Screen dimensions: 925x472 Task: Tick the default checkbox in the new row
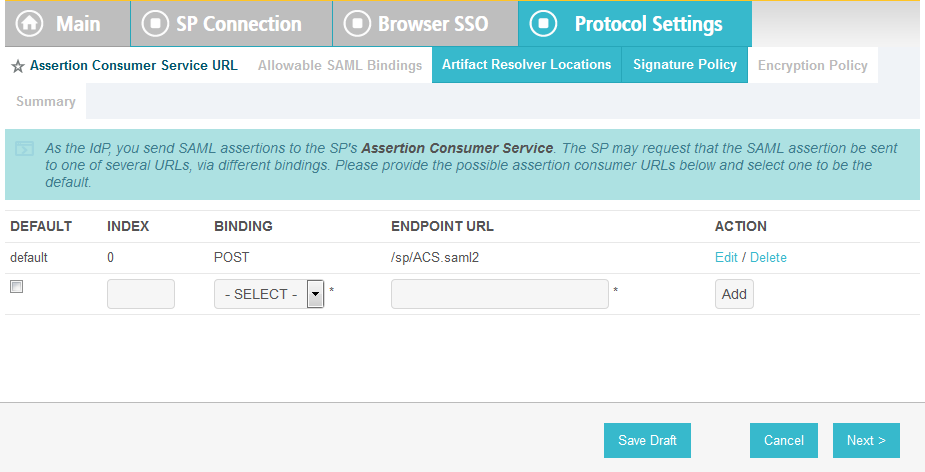coord(16,287)
